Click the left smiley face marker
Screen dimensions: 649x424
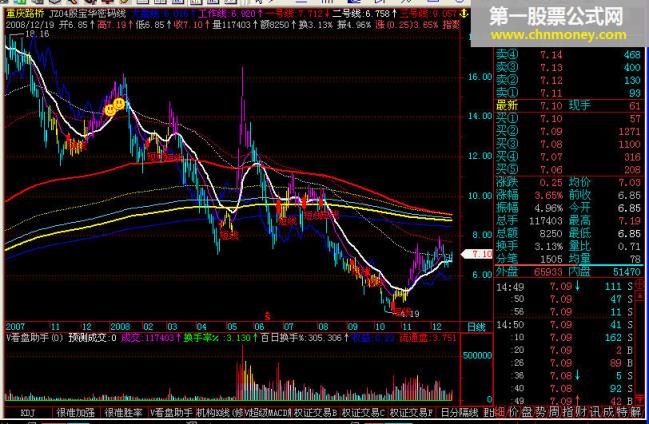click(x=110, y=110)
